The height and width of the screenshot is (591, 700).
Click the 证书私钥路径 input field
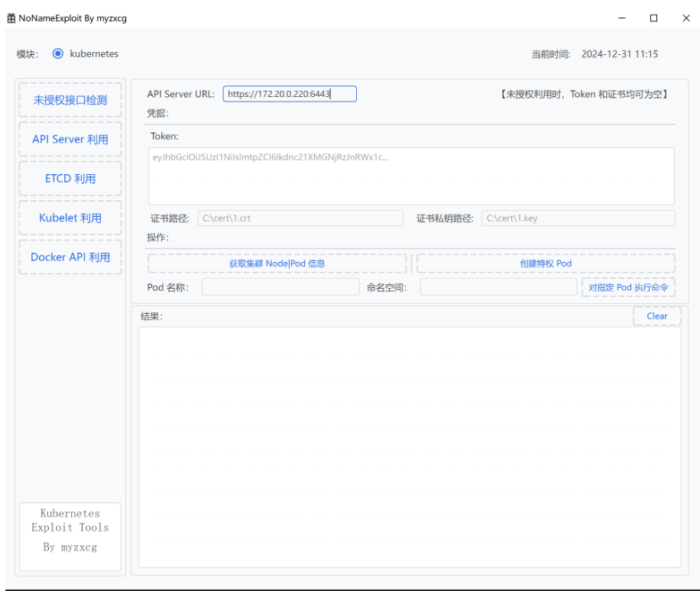tap(578, 218)
